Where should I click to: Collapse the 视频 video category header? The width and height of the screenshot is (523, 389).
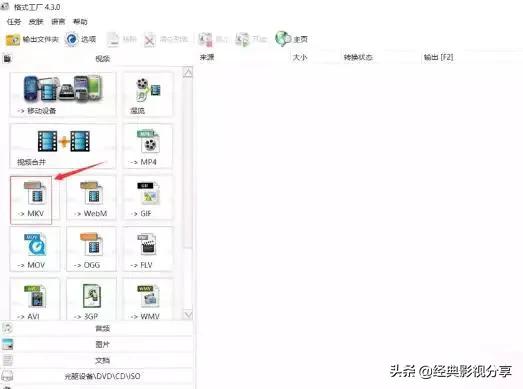pos(97,59)
